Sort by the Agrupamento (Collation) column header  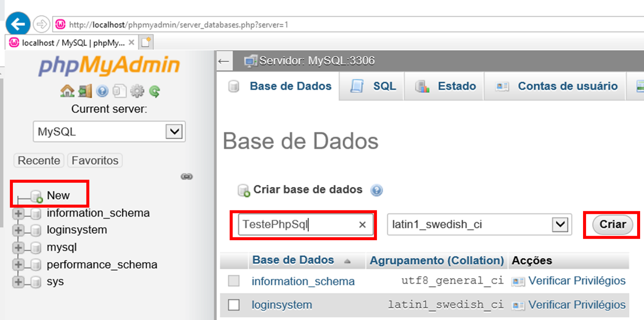(x=437, y=261)
